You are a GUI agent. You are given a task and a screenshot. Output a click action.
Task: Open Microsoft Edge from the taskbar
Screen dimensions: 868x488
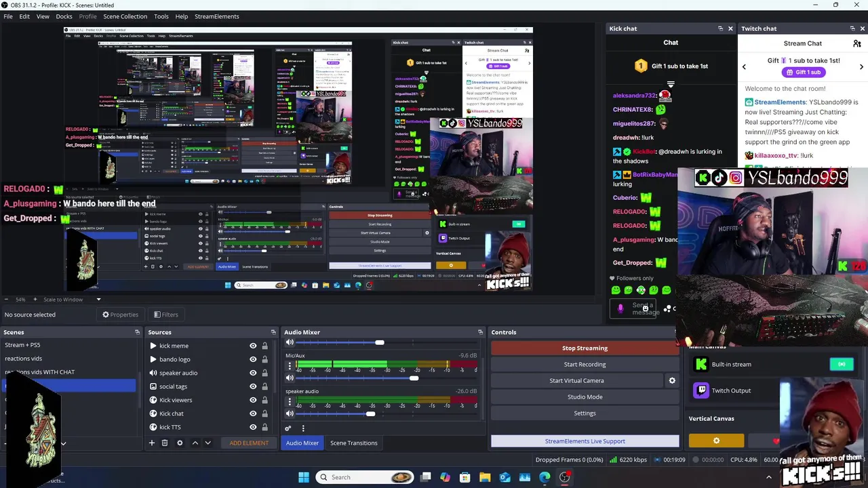[545, 477]
